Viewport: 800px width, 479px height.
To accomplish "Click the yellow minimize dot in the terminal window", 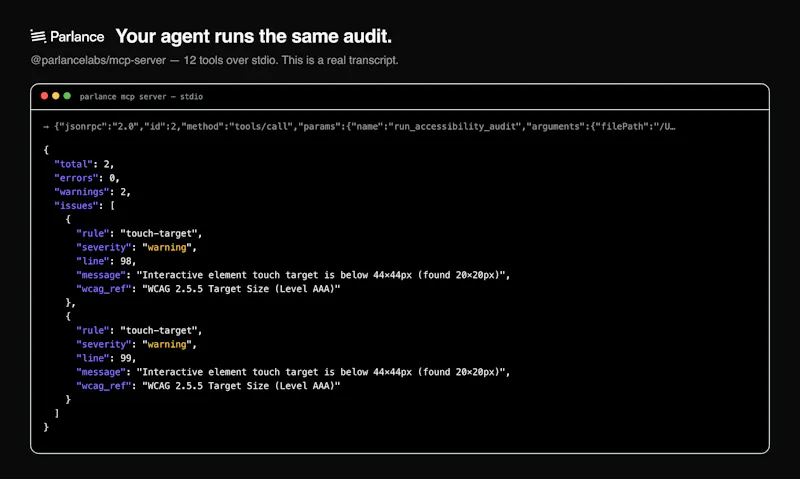I will 56,96.
